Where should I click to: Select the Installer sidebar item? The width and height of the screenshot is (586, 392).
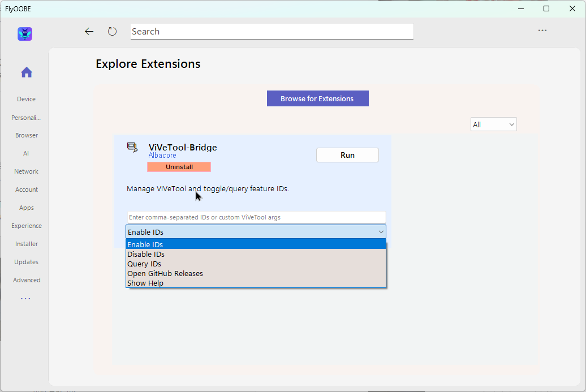27,244
